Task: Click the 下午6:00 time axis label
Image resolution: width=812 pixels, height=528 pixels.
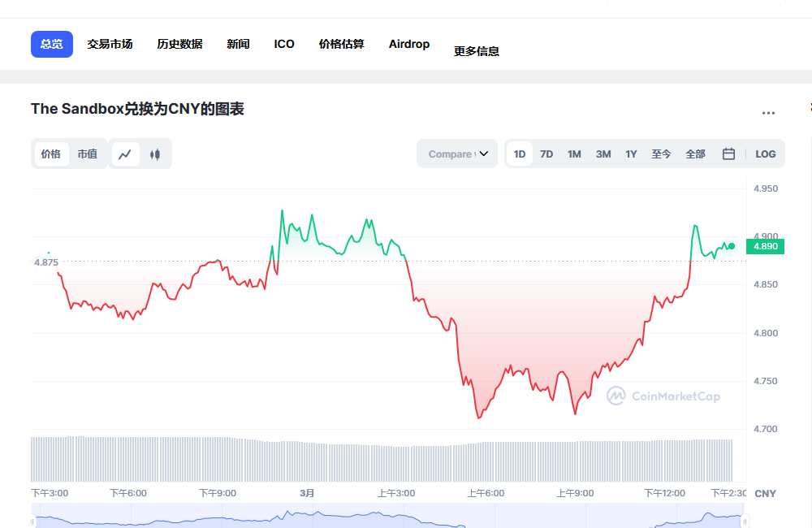Action: [x=128, y=493]
